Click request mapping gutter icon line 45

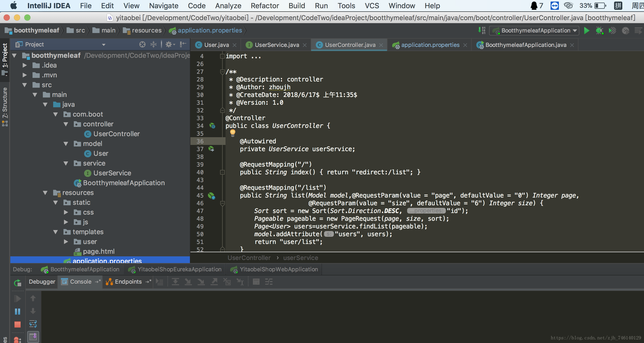click(x=211, y=196)
